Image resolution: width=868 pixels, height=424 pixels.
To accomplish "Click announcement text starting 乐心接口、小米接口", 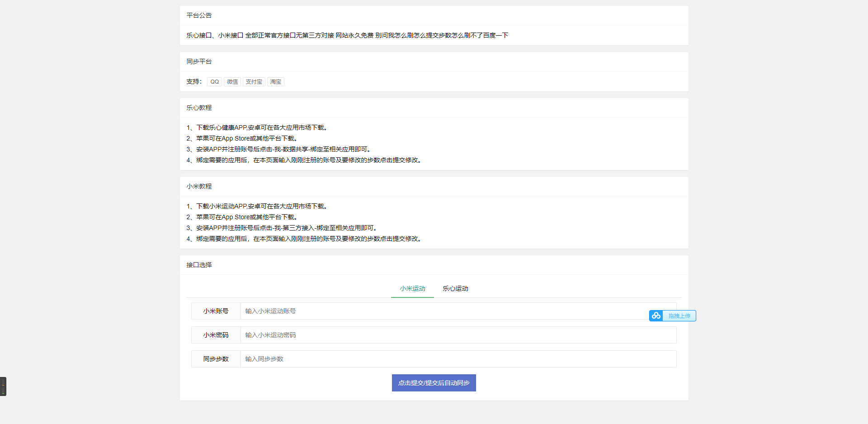I will point(347,35).
